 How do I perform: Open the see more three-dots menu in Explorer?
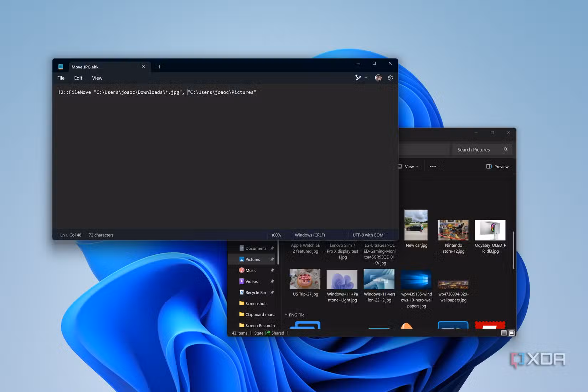coord(433,166)
